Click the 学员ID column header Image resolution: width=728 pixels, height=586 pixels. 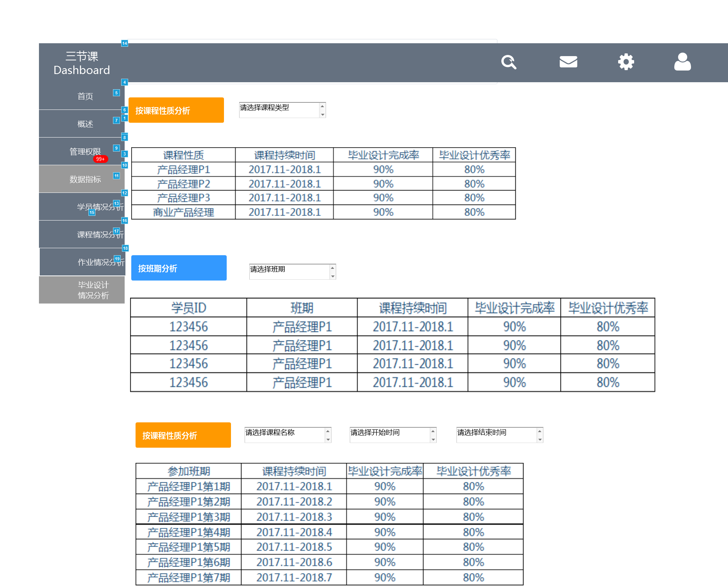click(x=189, y=308)
